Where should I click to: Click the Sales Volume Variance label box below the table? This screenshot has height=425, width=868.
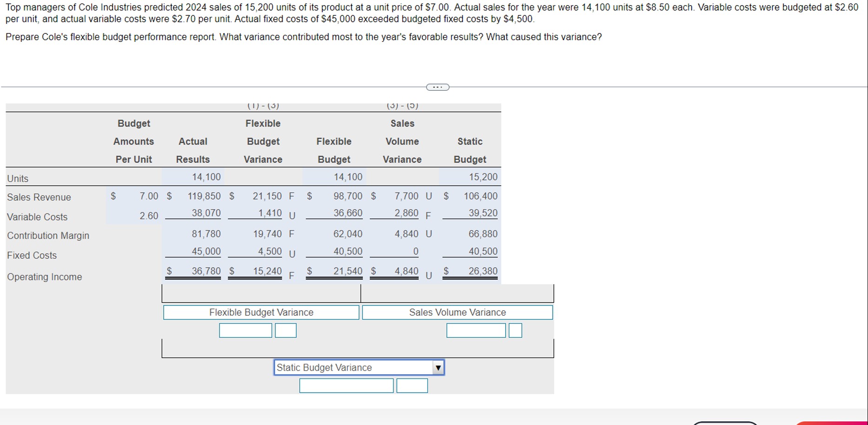(458, 312)
